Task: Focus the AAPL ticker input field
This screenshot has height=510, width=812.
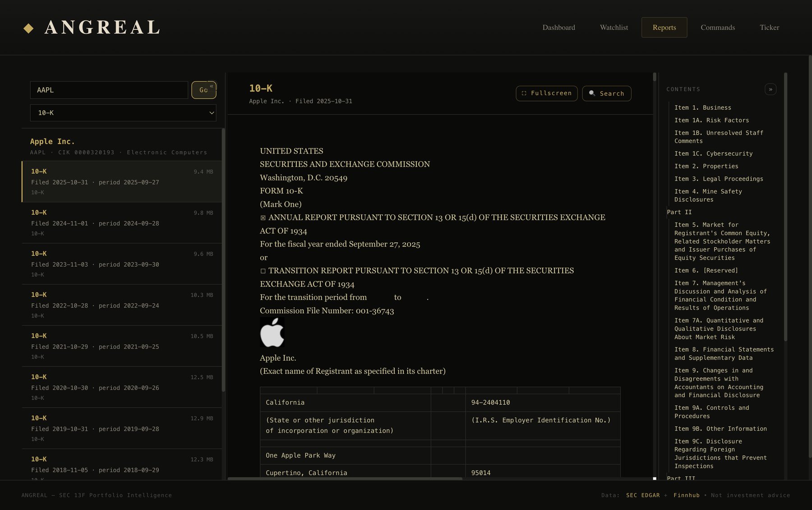Action: pos(109,90)
